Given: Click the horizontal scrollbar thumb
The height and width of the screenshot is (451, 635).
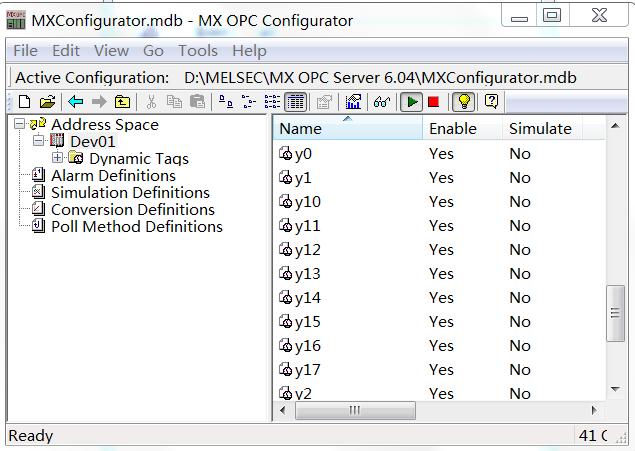Looking at the screenshot, I should [355, 411].
